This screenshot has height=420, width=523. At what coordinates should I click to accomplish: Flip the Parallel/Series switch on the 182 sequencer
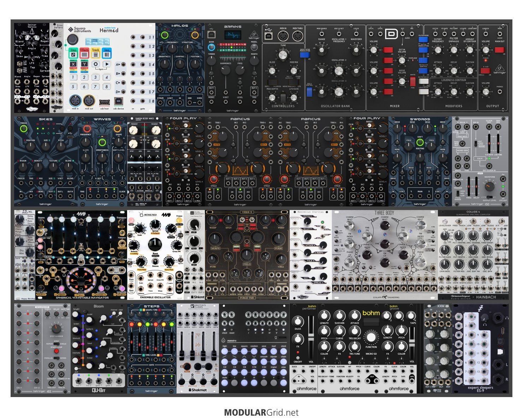56,358
